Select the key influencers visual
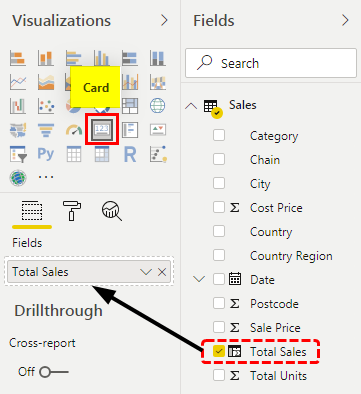 click(x=158, y=154)
